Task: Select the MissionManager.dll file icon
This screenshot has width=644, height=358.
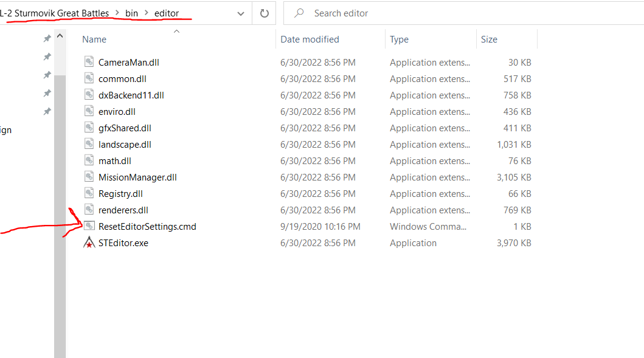Action: (x=89, y=176)
